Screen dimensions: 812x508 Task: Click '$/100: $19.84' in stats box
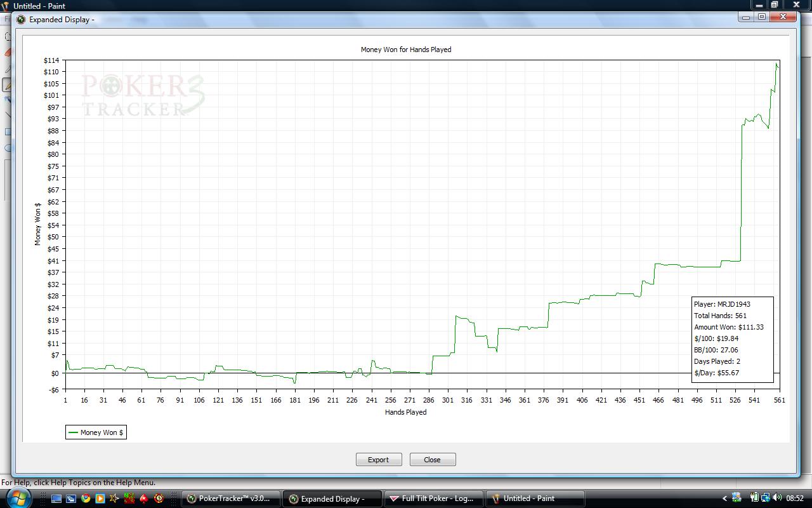pos(716,338)
